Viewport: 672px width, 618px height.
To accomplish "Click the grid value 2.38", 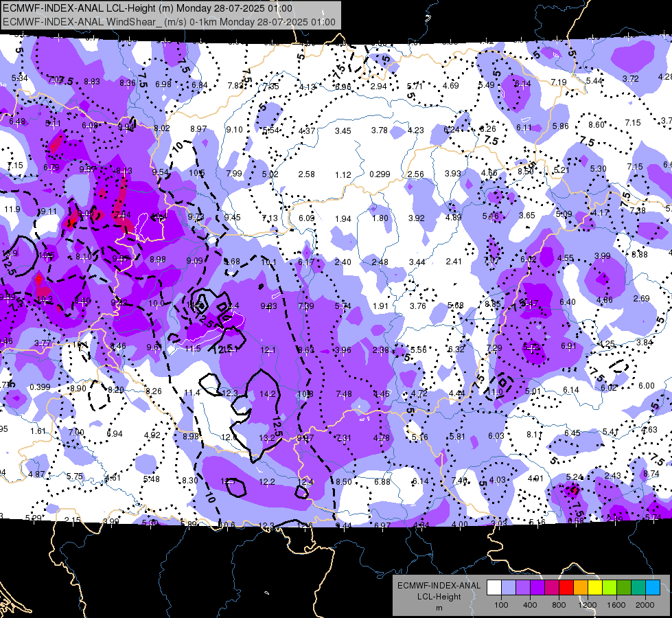I will pos(380,350).
